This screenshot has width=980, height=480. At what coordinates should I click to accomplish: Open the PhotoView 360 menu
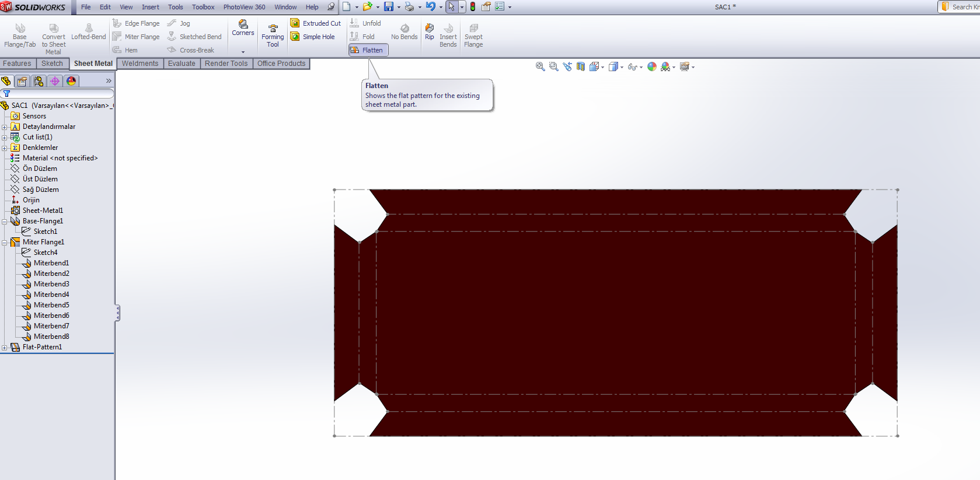click(x=244, y=7)
